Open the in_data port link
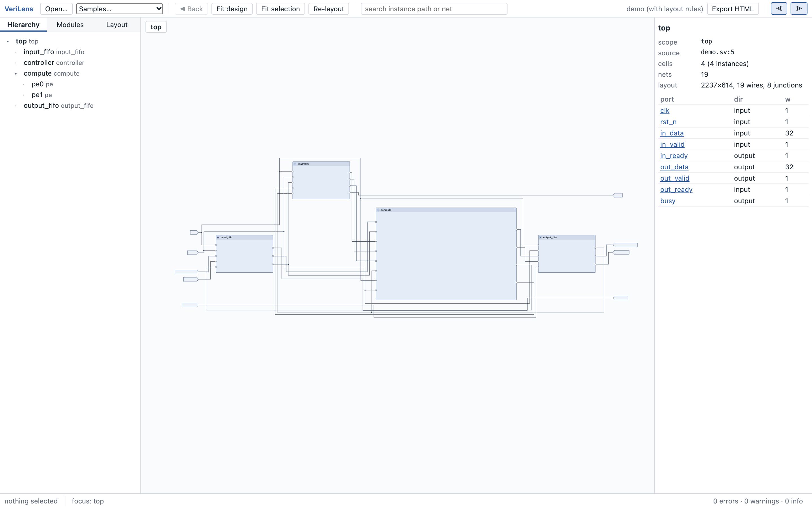The image size is (812, 508). (672, 133)
